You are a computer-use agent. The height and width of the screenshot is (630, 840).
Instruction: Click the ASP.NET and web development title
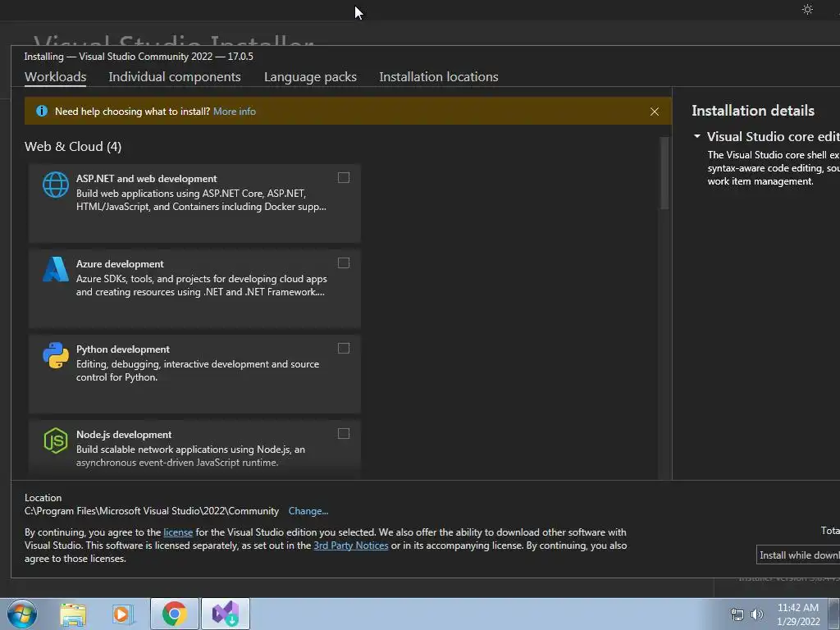[146, 178]
